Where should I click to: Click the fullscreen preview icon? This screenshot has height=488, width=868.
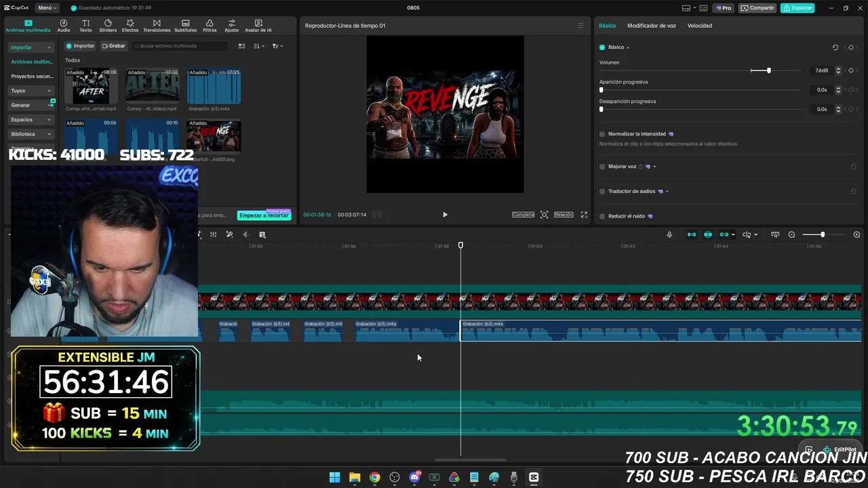pos(584,215)
